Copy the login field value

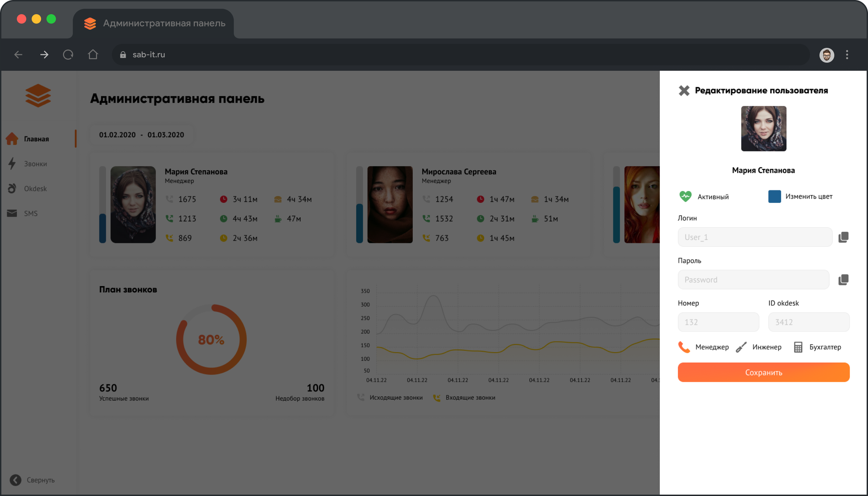pyautogui.click(x=843, y=237)
